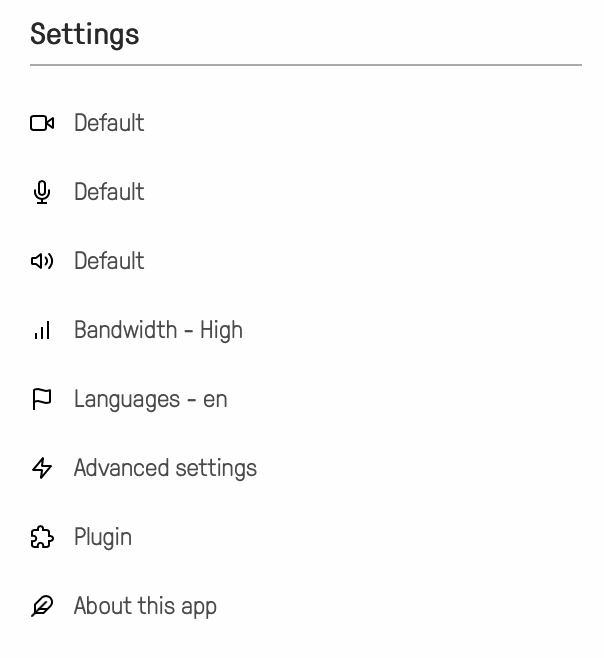The image size is (604, 658).
Task: Click the bandwidth signal bars icon
Action: (x=42, y=330)
